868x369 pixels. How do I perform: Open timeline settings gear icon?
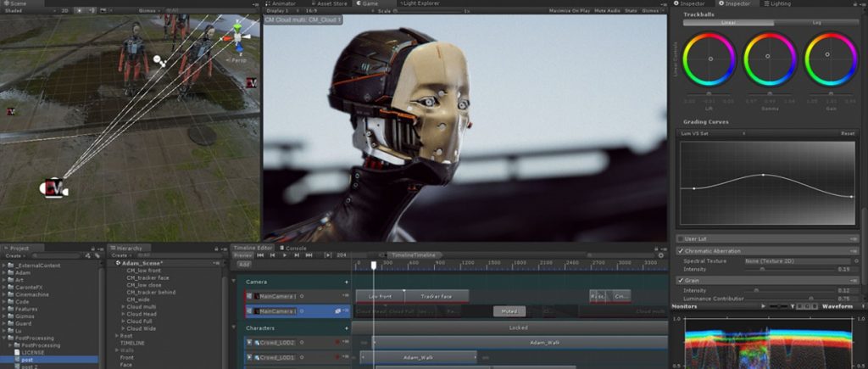(x=661, y=255)
